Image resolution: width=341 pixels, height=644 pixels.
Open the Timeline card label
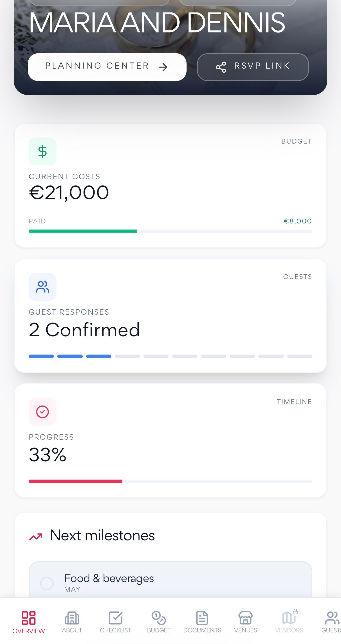[294, 402]
